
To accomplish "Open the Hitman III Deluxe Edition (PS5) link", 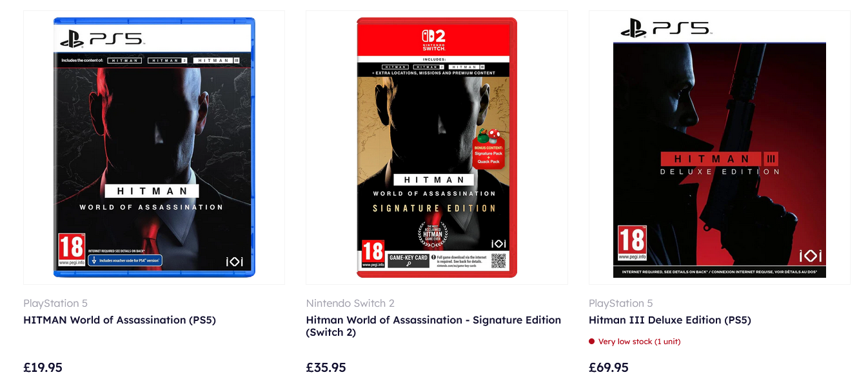I will [x=670, y=320].
